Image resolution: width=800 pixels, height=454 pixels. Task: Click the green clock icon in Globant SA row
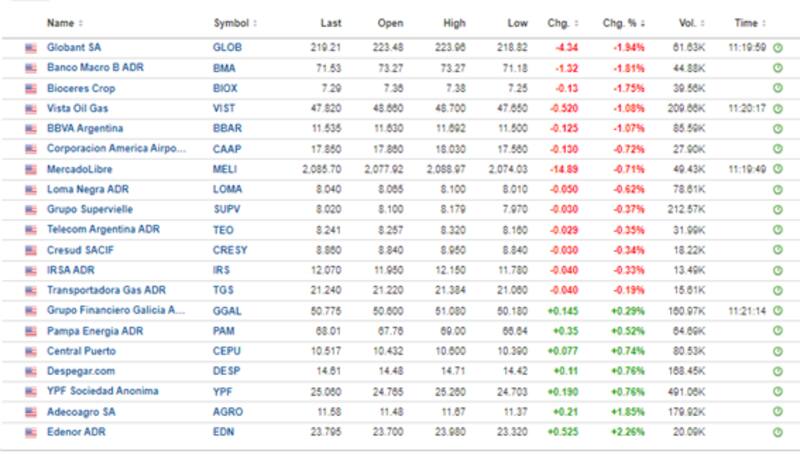click(x=778, y=47)
